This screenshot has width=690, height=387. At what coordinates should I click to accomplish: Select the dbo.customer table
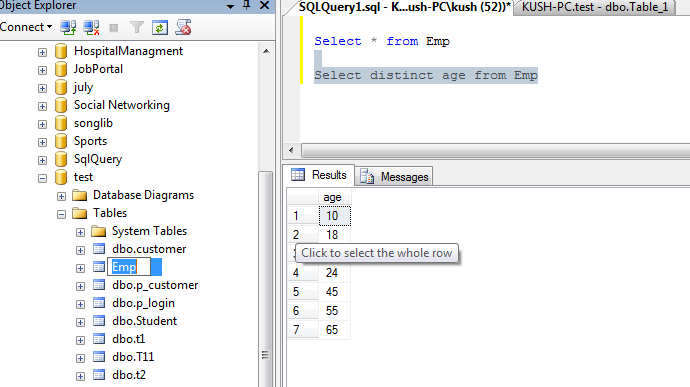[x=149, y=249]
